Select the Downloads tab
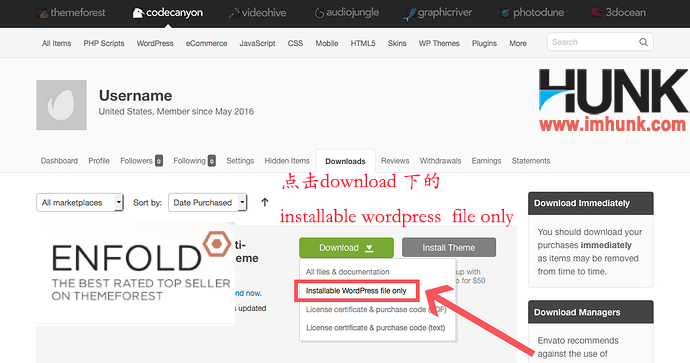 pos(345,161)
